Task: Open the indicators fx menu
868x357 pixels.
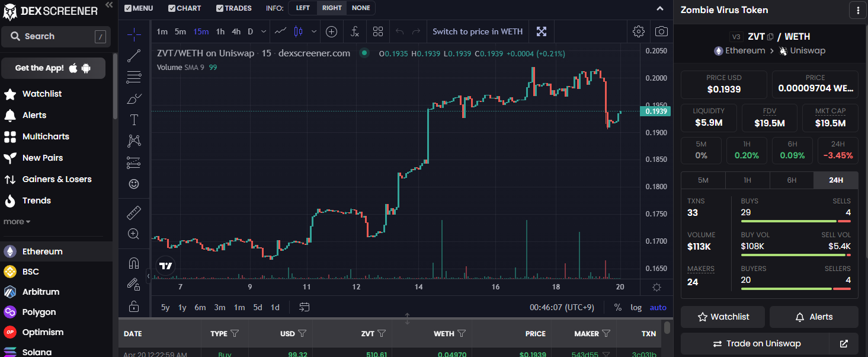Action: pyautogui.click(x=354, y=31)
